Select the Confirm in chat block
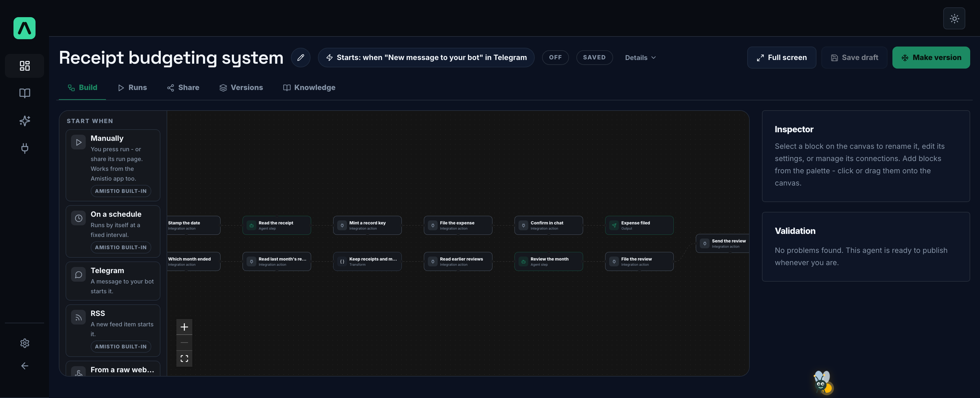This screenshot has height=398, width=980. pos(548,225)
